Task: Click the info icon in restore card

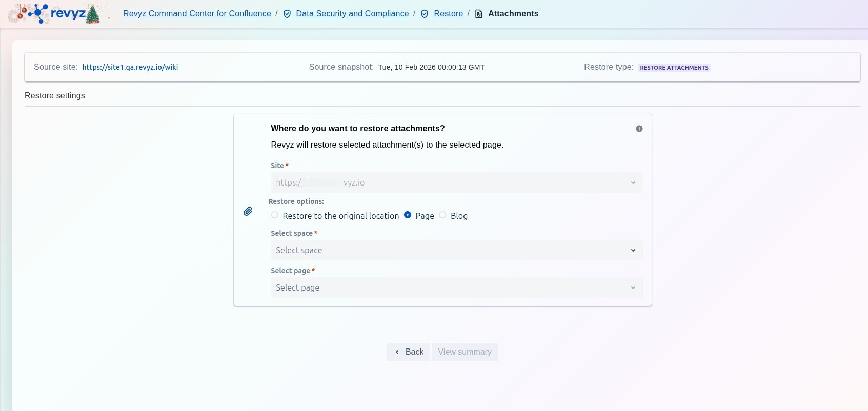Action: (639, 129)
